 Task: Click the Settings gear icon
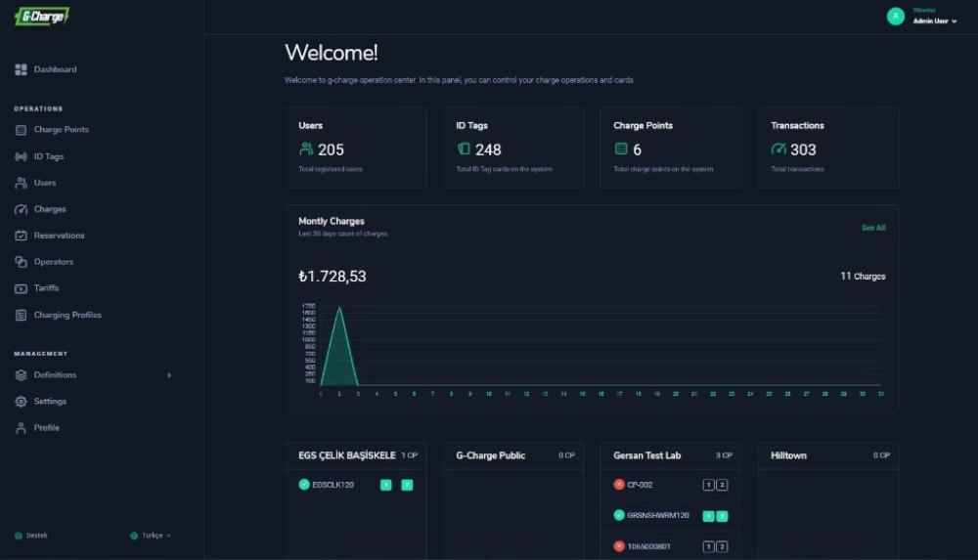(22, 402)
